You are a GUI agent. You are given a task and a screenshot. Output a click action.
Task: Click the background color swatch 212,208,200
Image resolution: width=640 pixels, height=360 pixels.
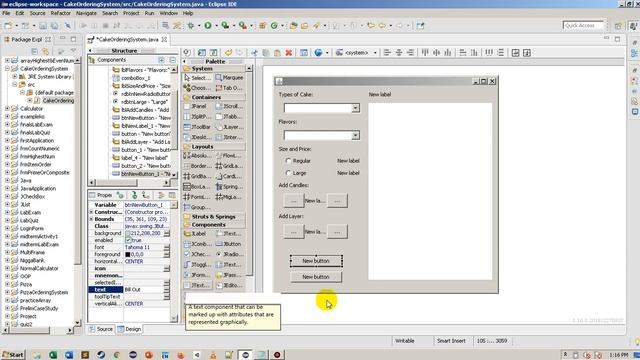coord(128,233)
